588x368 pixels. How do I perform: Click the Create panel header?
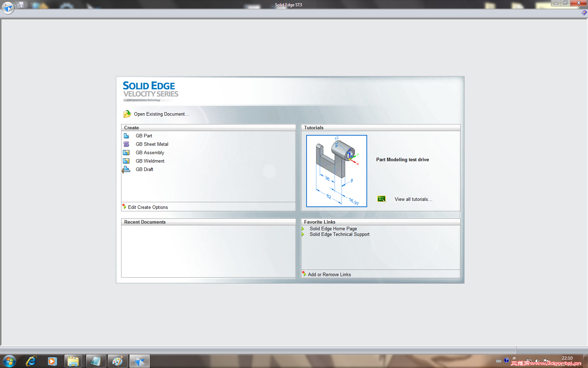pyautogui.click(x=208, y=128)
